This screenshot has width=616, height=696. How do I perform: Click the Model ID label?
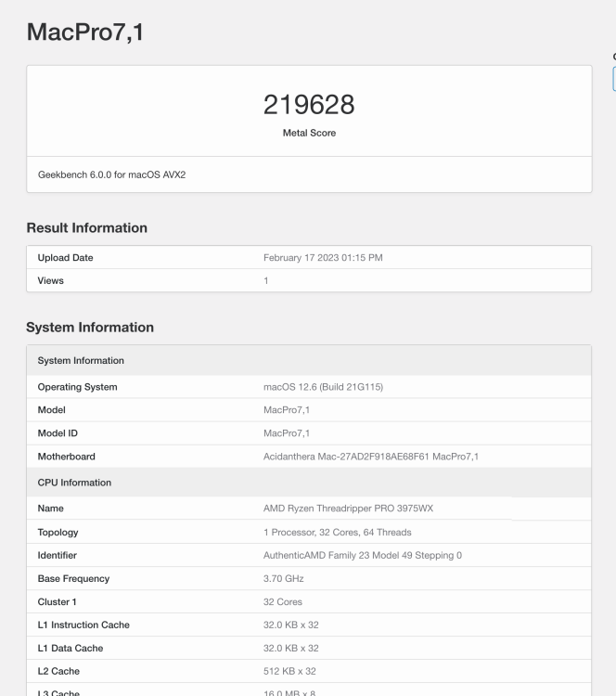coord(58,433)
